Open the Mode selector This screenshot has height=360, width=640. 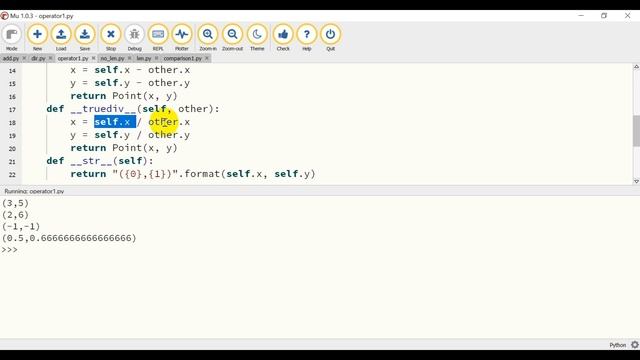[x=12, y=37]
